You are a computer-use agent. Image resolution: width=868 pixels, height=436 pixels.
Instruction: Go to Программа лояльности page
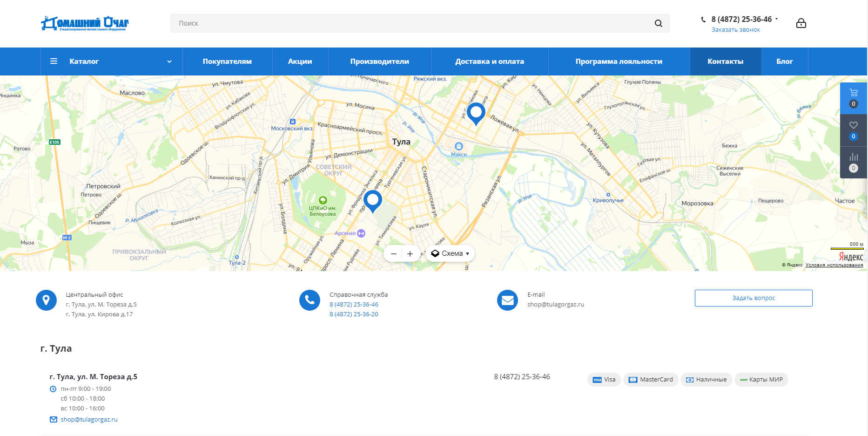619,61
